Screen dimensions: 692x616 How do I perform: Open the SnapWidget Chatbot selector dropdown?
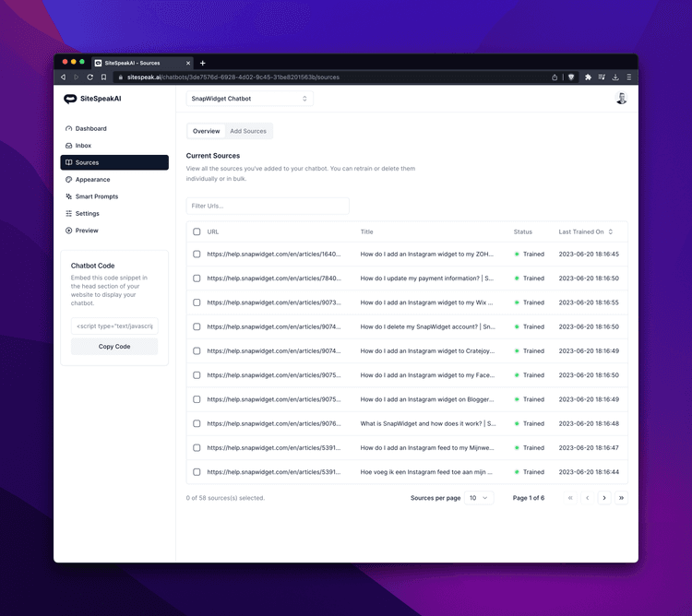tap(249, 99)
